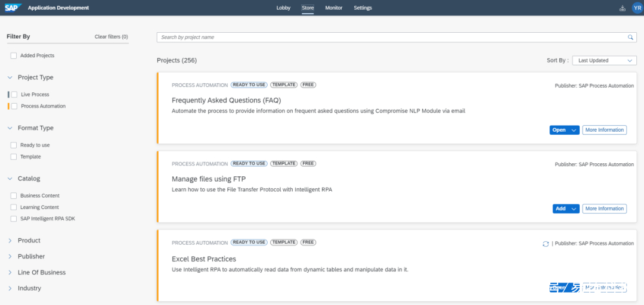Click Add on Manage files using FTP
Image resolution: width=644 pixels, height=305 pixels.
click(561, 208)
